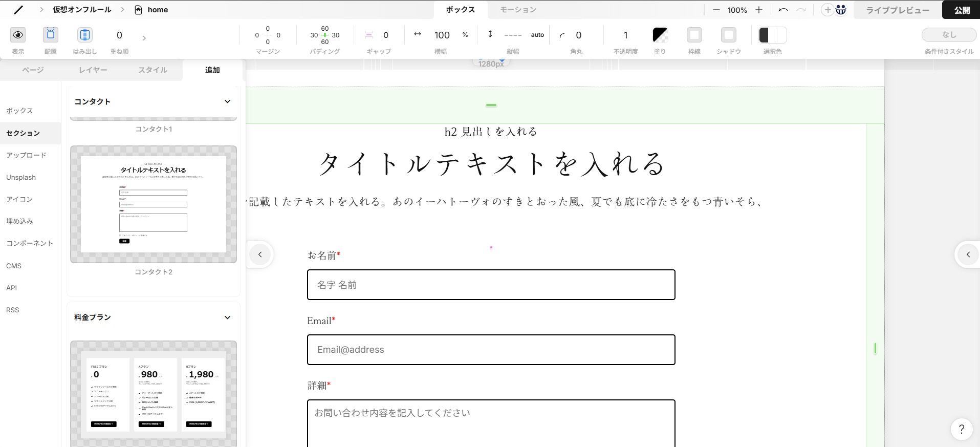
Task: Collapse the 料金プラン section chevron
Action: 228,317
